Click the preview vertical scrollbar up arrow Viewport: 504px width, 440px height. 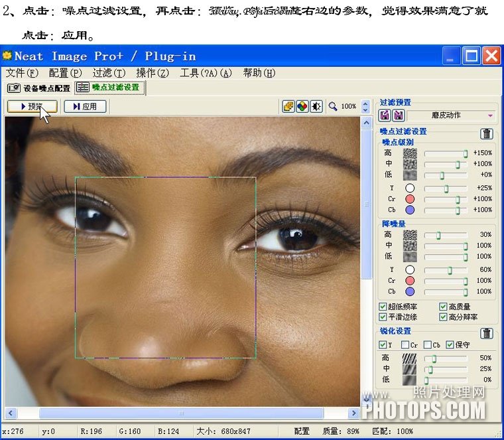coord(367,123)
